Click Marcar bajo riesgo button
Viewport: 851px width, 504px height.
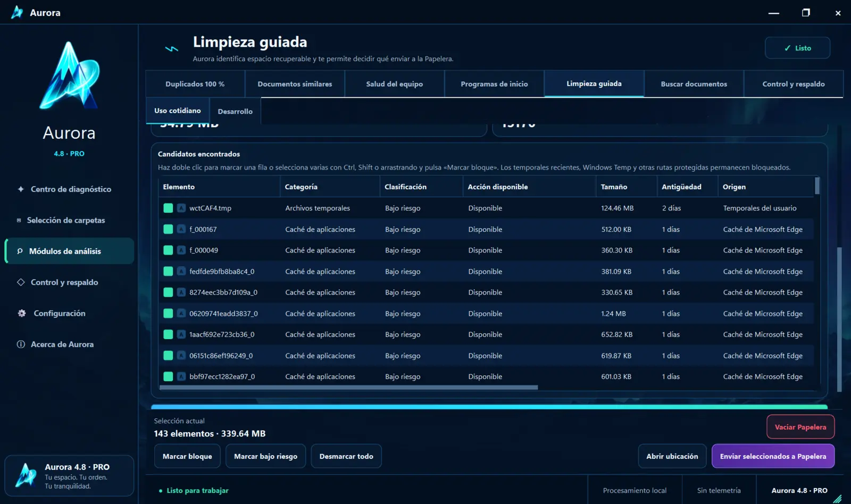266,456
